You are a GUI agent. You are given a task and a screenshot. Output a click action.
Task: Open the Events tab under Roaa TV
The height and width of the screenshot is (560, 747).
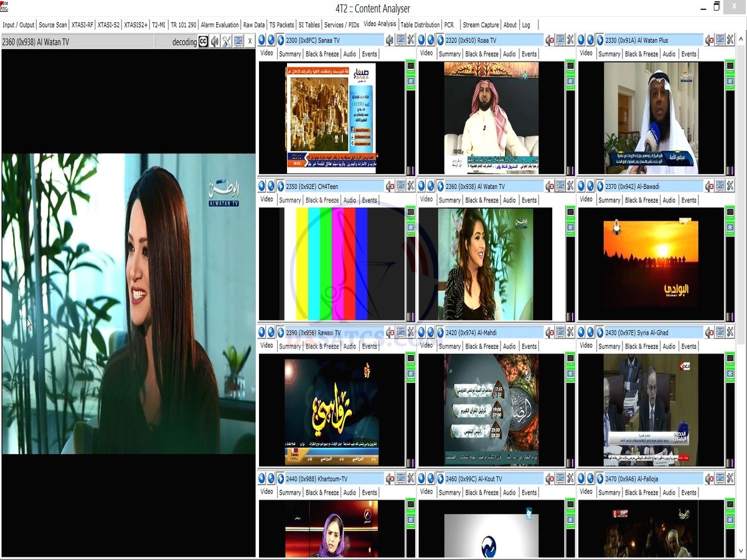(529, 54)
